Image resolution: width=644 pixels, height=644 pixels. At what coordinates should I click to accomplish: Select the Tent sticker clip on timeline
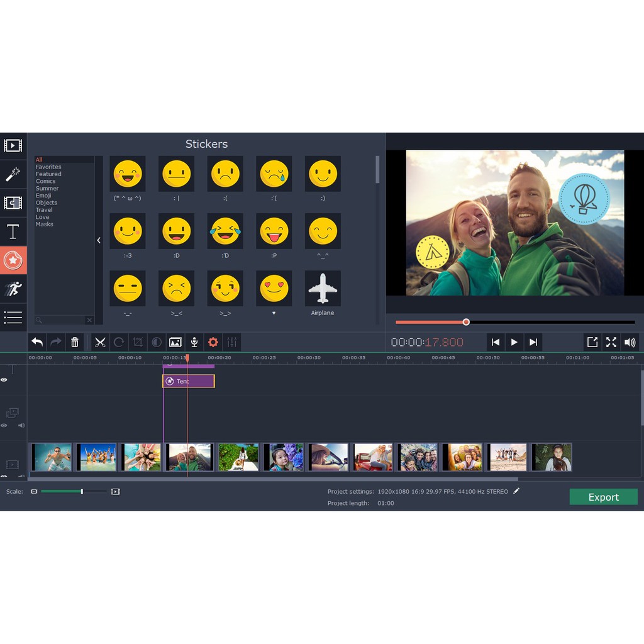(189, 381)
